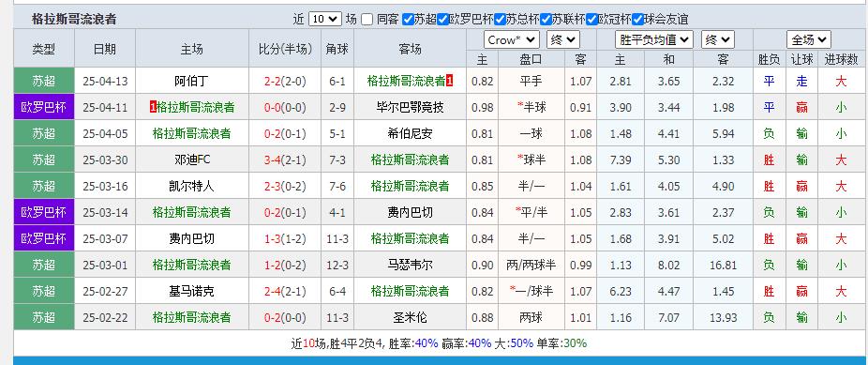Viewport: 868px width, 365px height.
Task: Click the 格拉斯哥流浪者 team title above the table
Action: pyautogui.click(x=74, y=20)
